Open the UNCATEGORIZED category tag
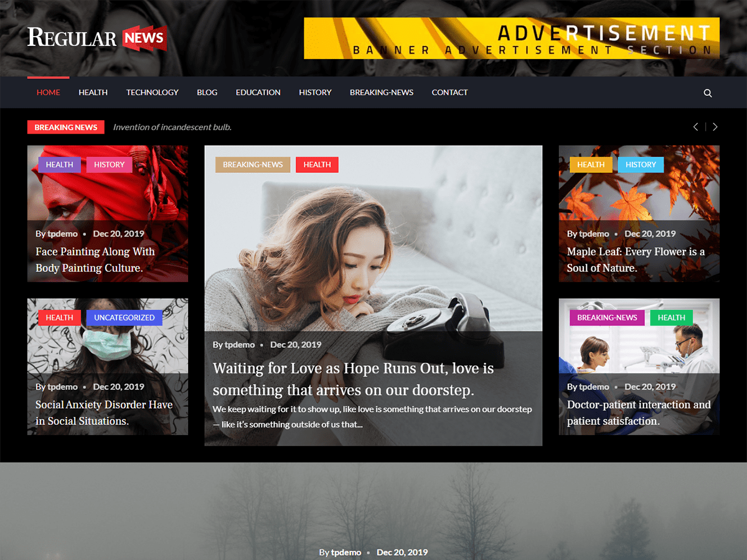 [125, 317]
